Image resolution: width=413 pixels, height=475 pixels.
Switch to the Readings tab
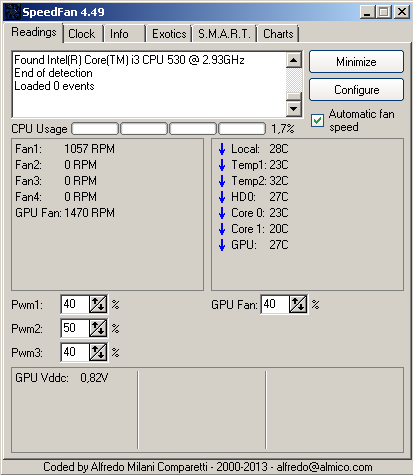[34, 33]
